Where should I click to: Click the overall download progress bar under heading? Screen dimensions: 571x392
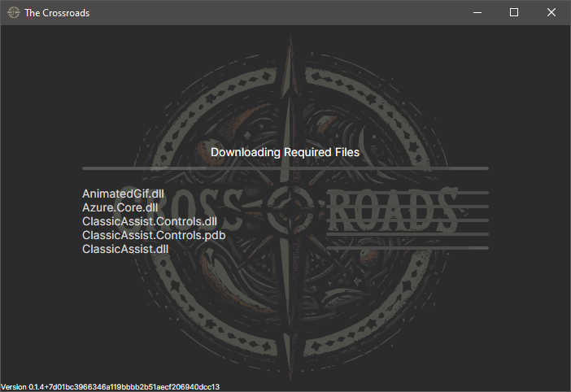pos(285,168)
